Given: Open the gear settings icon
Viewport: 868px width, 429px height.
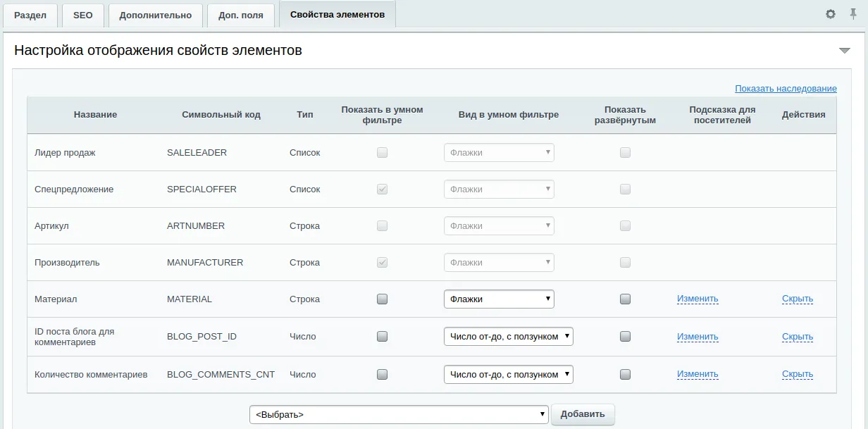Looking at the screenshot, I should click(831, 14).
